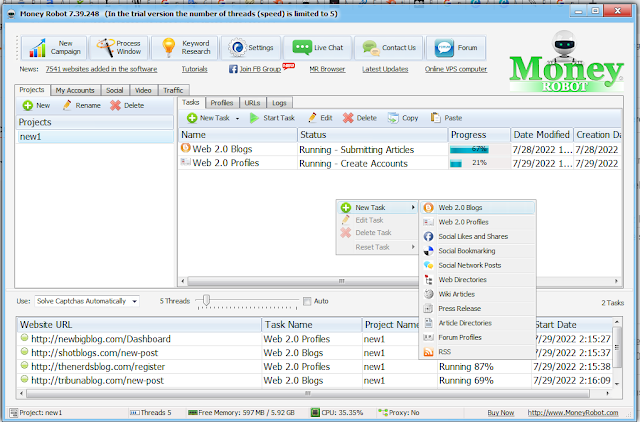Click the URL list vertical scrollbar down arrow
Viewport: 640px width, 422px height.
(617, 384)
